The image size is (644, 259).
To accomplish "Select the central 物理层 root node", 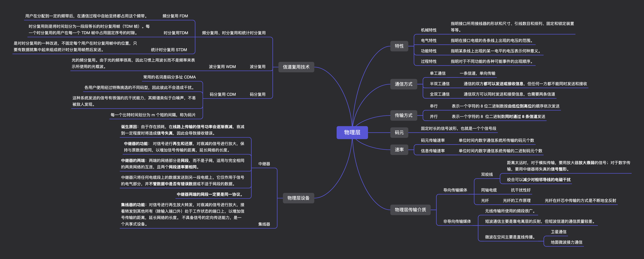I will click(352, 132).
